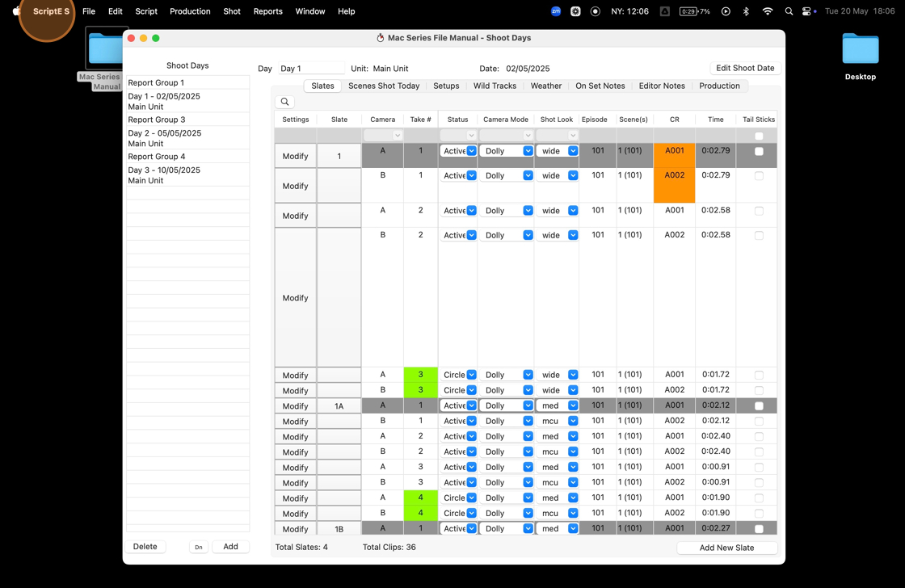Click the screen recording indicator in menu bar
905x588 pixels.
tap(595, 11)
